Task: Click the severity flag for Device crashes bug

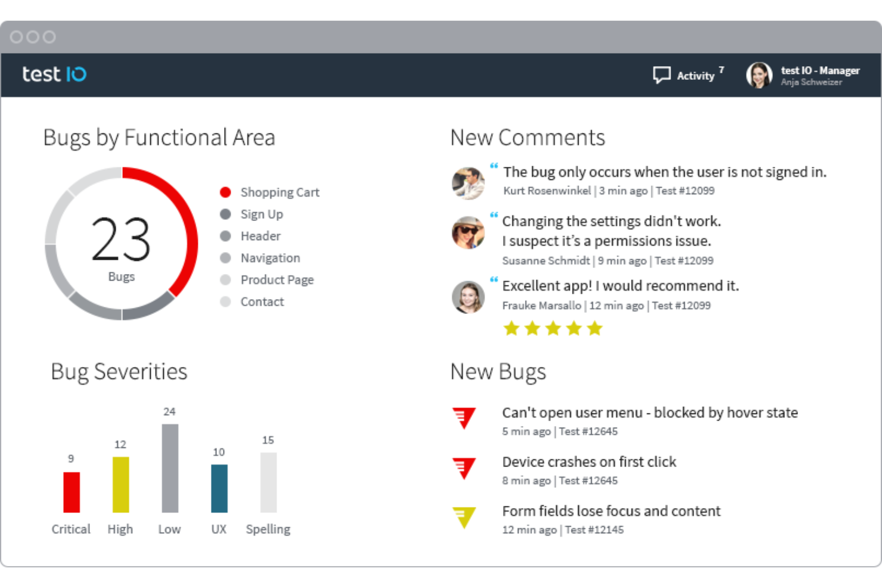Action: 464,468
